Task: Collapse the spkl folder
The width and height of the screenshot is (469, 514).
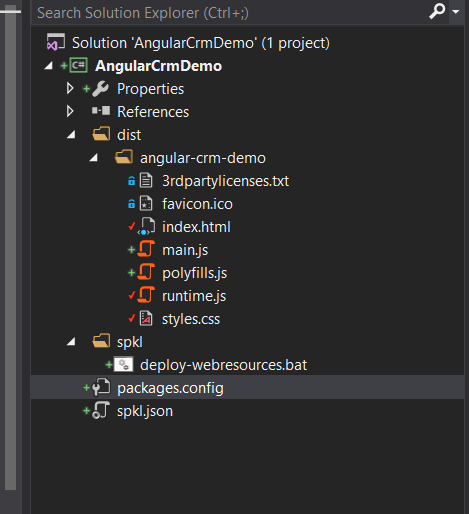Action: pyautogui.click(x=71, y=342)
